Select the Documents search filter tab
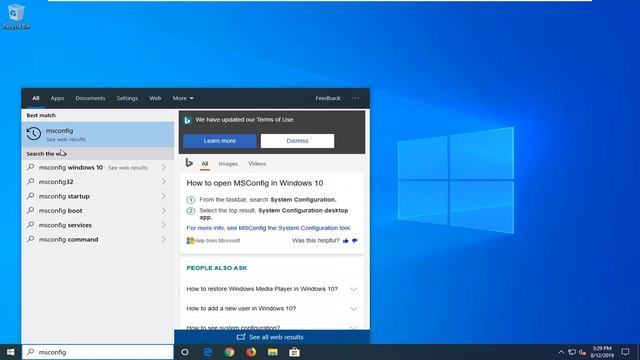 tap(90, 98)
